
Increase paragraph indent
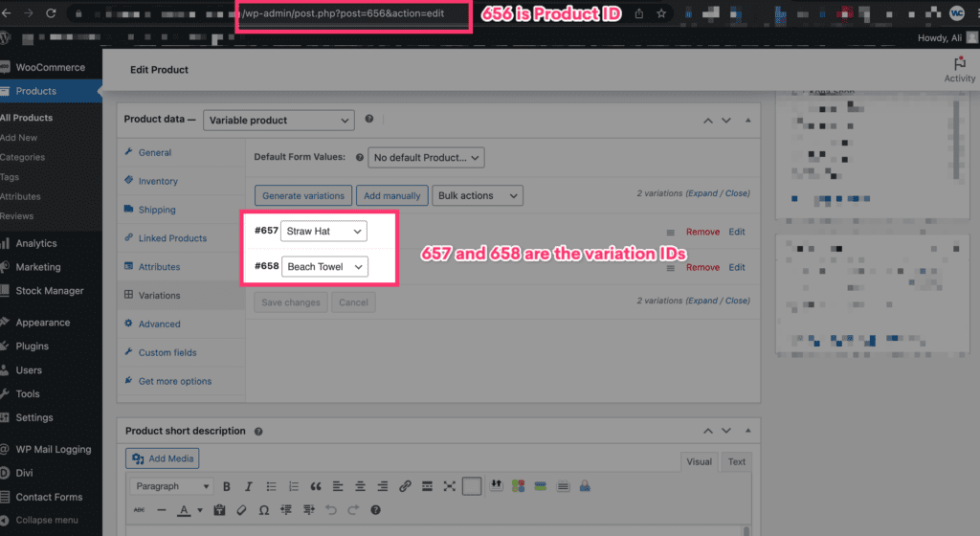(309, 510)
